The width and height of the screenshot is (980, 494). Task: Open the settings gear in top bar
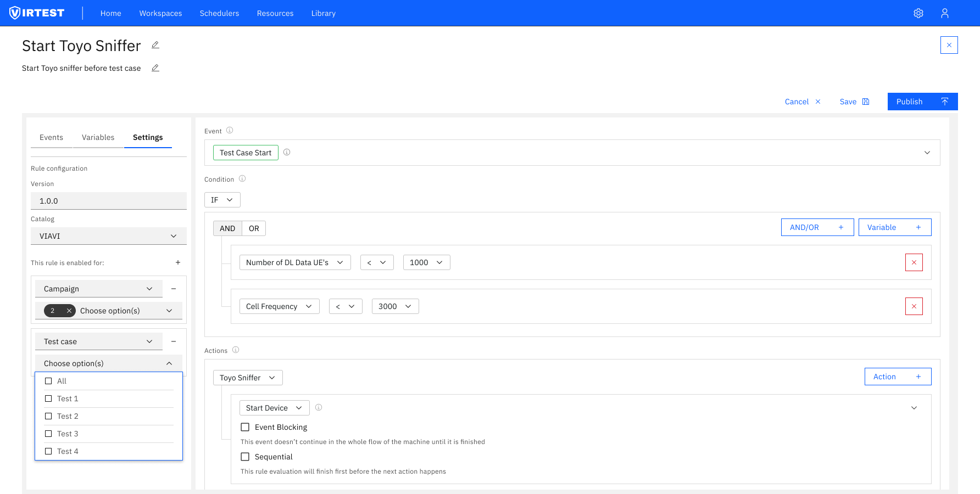(918, 13)
